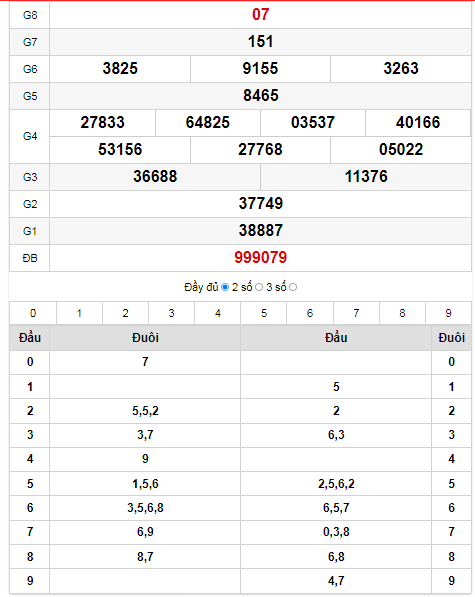The image size is (475, 597).
Task: Click the Đuôi cell showing 5,5,2
Action: click(x=145, y=411)
